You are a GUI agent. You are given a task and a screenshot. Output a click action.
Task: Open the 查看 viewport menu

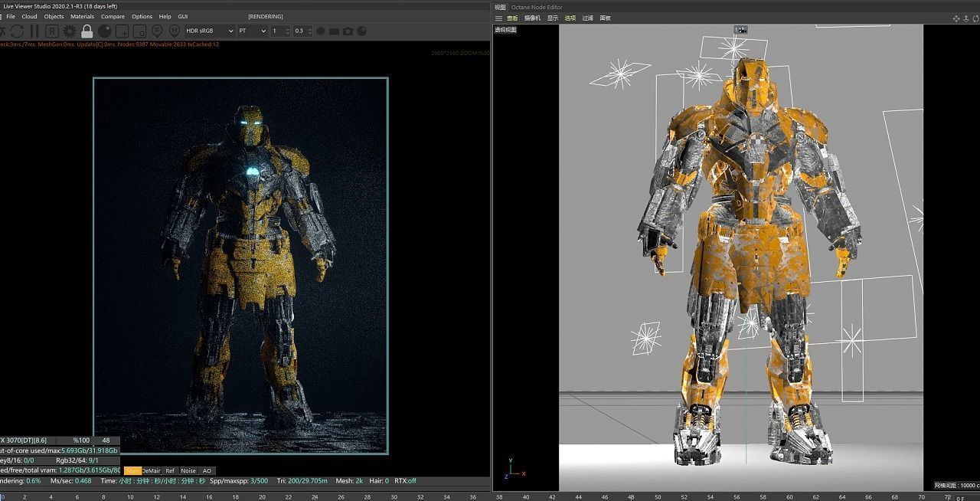point(512,18)
